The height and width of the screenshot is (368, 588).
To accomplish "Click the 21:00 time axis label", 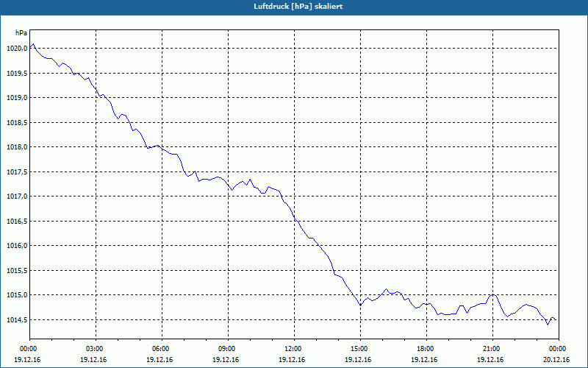I will (492, 348).
